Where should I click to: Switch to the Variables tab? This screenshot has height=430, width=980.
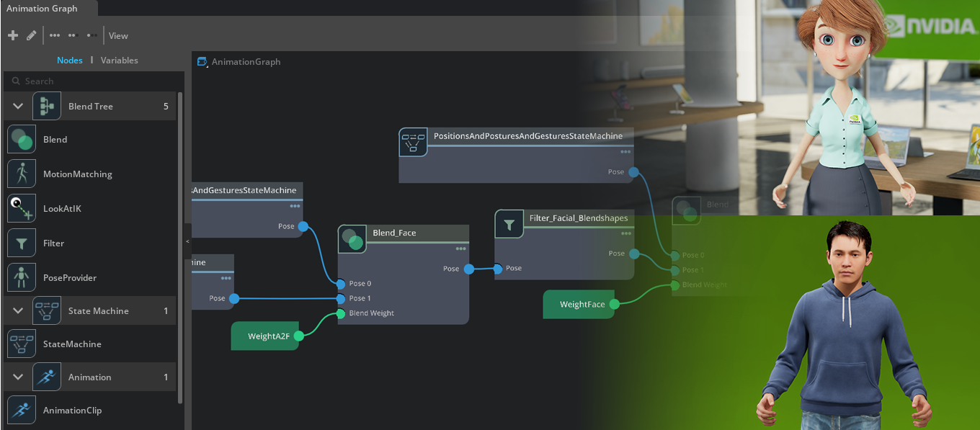point(119,61)
